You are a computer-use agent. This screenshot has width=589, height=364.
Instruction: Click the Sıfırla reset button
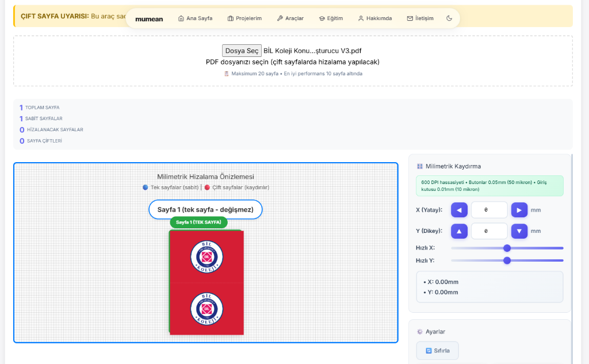click(x=437, y=350)
